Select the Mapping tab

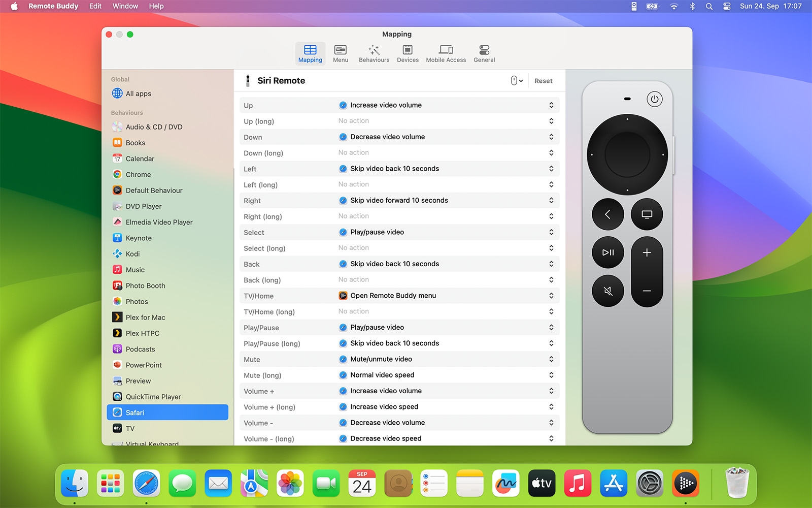[310, 53]
